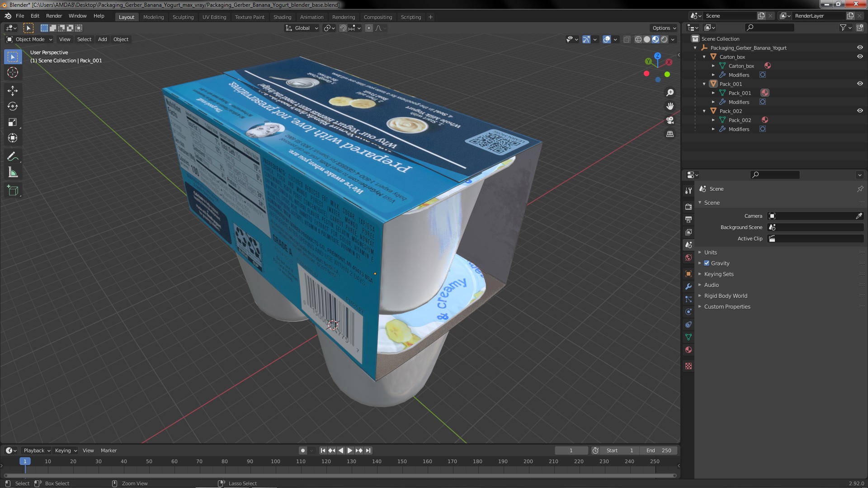Open the viewport Add menu
The width and height of the screenshot is (868, 488).
103,39
